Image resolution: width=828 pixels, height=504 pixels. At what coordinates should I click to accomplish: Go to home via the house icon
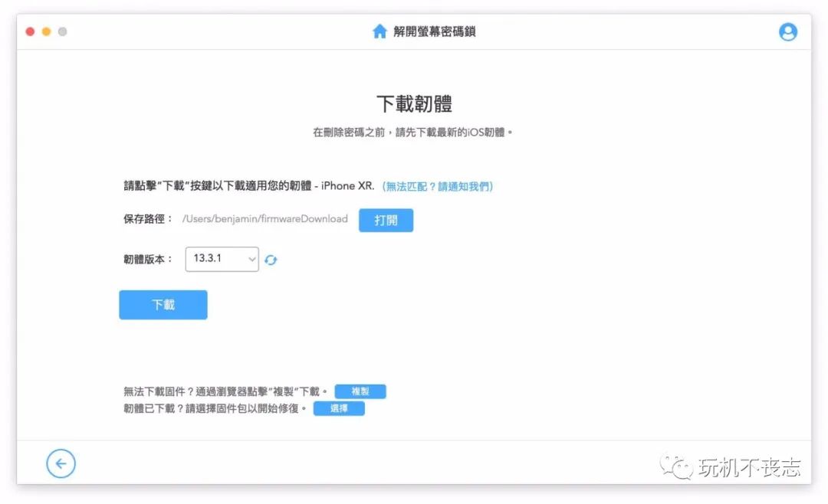coord(379,31)
